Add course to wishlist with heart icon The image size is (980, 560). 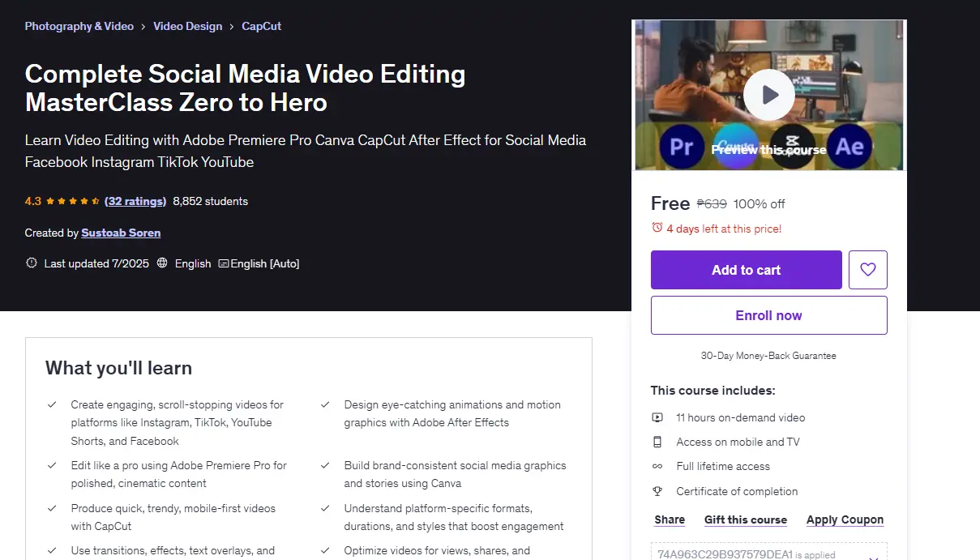868,270
